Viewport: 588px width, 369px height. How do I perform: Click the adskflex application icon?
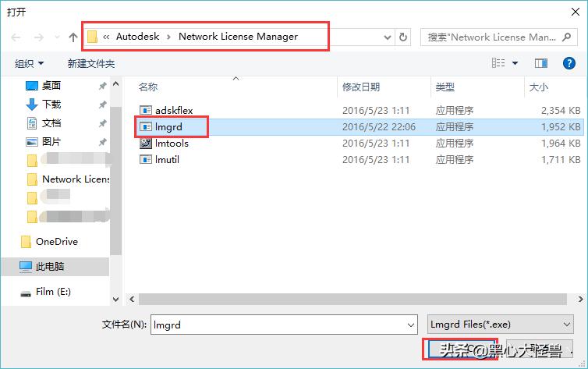pyautogui.click(x=146, y=110)
